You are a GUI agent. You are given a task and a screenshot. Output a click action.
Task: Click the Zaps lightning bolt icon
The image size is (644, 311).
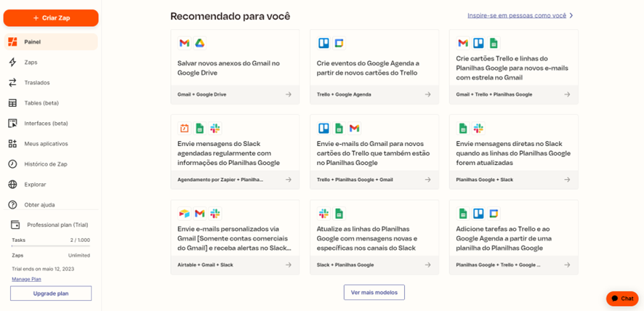coord(12,62)
